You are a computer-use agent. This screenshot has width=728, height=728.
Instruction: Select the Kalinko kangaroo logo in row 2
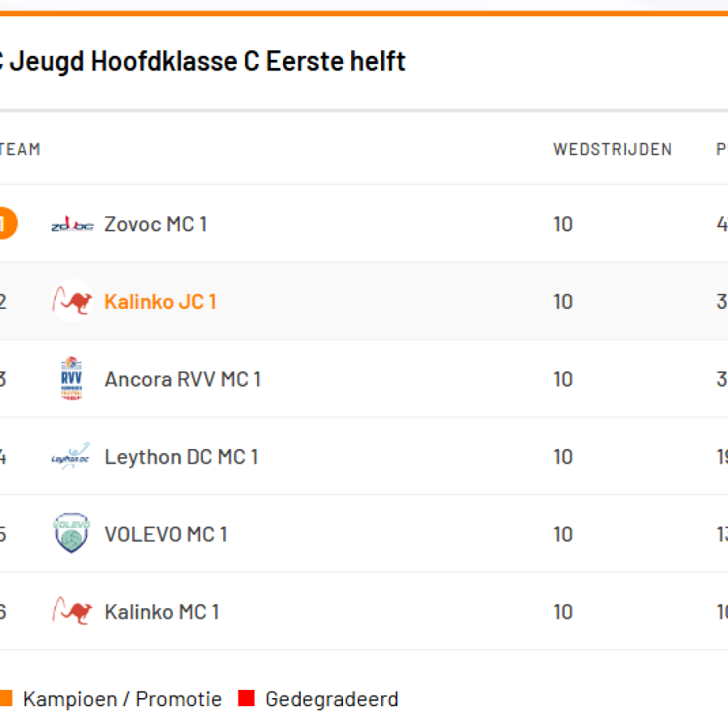[71, 301]
